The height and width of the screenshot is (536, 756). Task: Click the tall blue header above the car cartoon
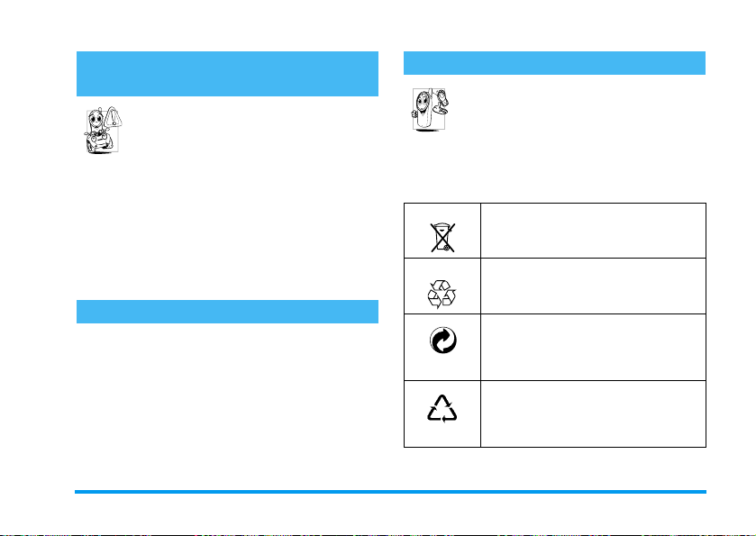tap(227, 74)
